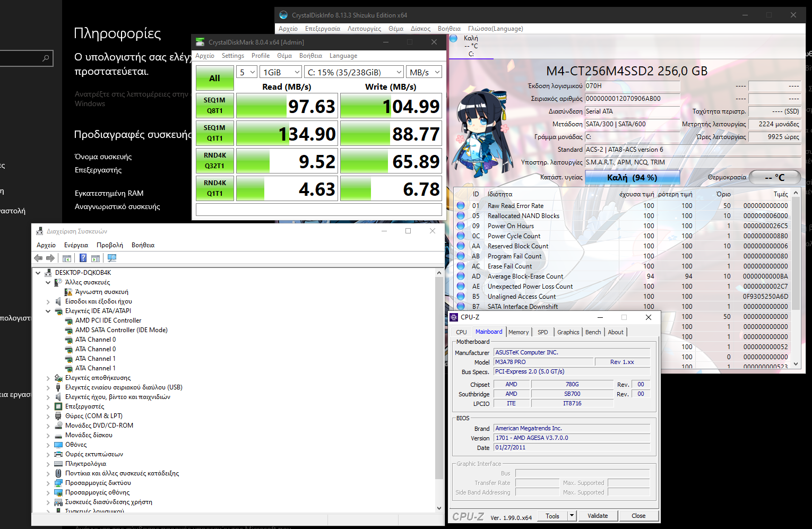Screen dimensions: 812x529
Task: Click the Ουρές εκτυπώσεων printer icon
Action: (x=58, y=454)
